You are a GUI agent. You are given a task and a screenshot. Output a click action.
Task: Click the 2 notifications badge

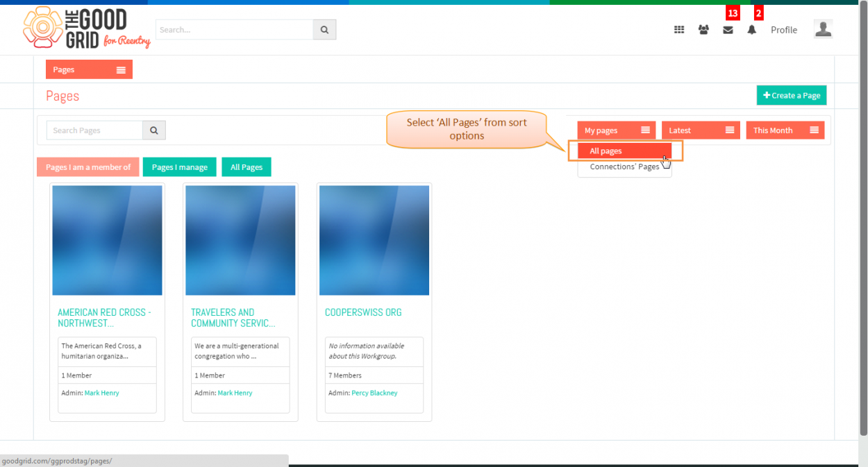(758, 13)
